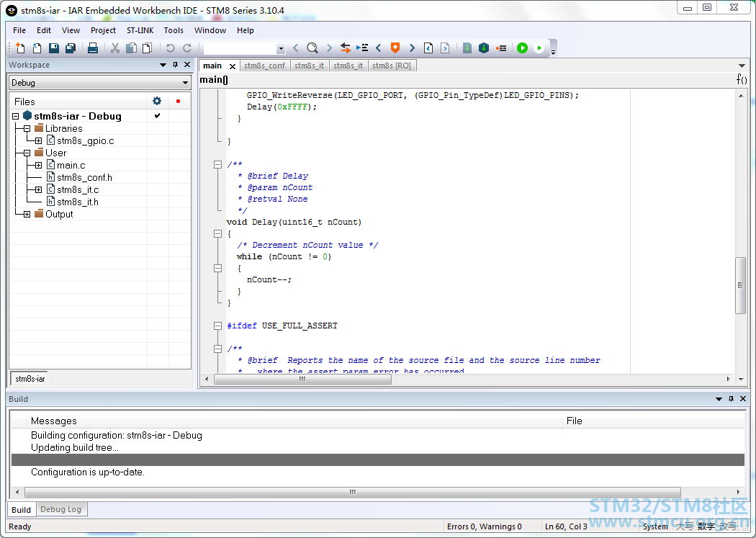Print the current document

tap(93, 48)
